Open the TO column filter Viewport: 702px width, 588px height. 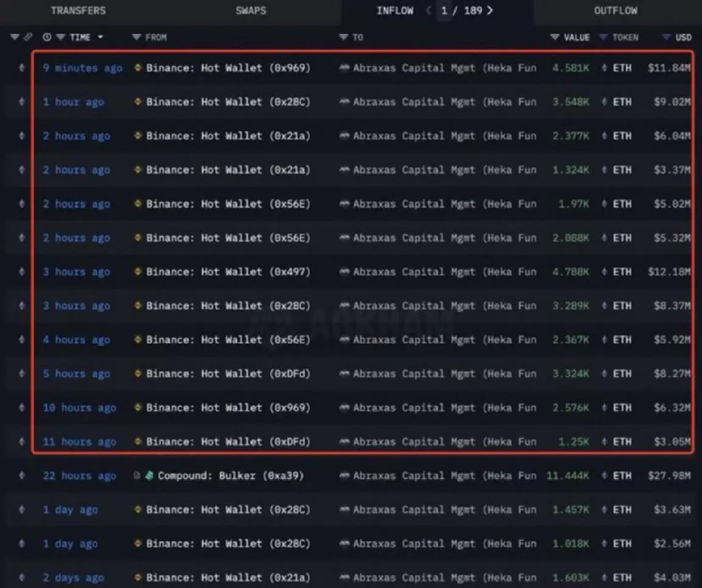coord(344,37)
